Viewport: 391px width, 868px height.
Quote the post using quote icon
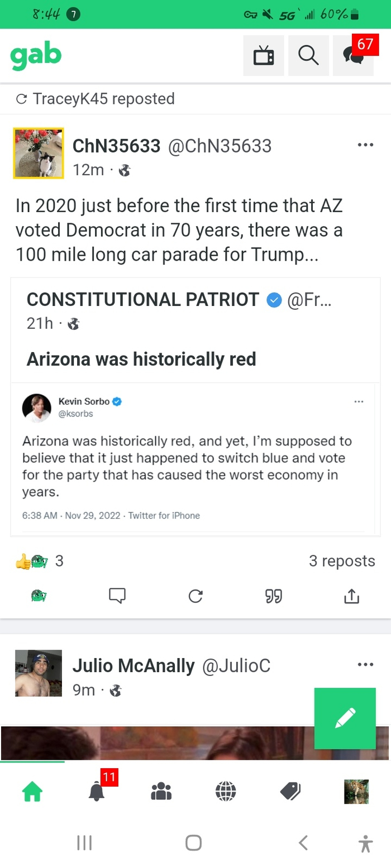pos(273,596)
